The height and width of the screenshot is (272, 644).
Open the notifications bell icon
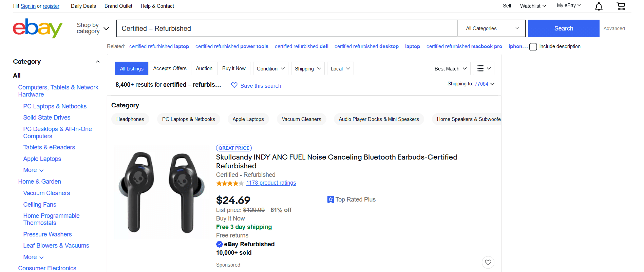click(x=599, y=6)
